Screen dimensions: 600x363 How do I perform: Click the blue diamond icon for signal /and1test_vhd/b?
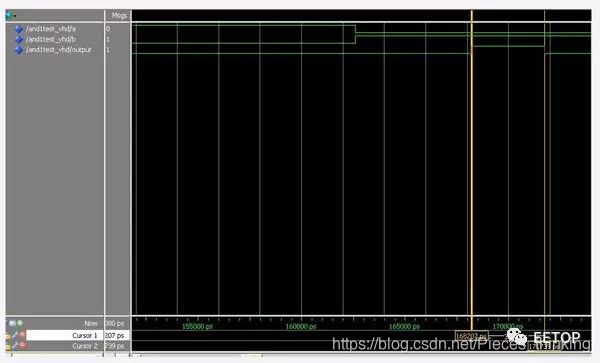coord(19,39)
